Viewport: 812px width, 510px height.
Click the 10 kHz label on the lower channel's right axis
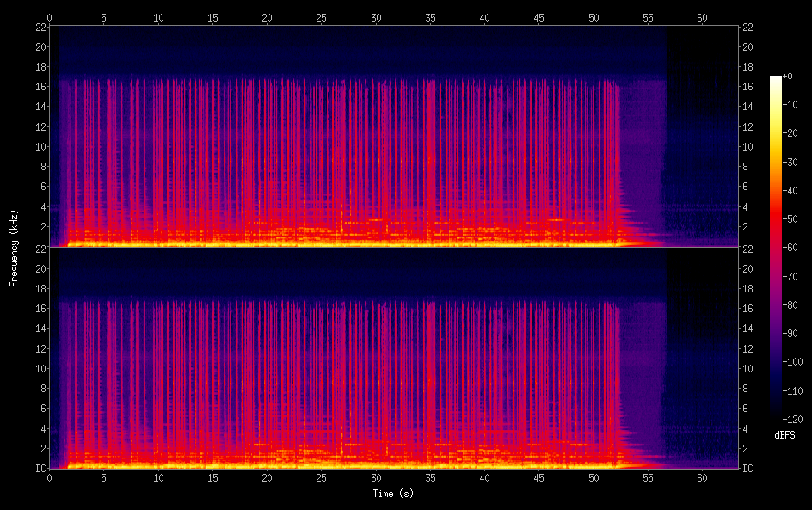tap(749, 369)
